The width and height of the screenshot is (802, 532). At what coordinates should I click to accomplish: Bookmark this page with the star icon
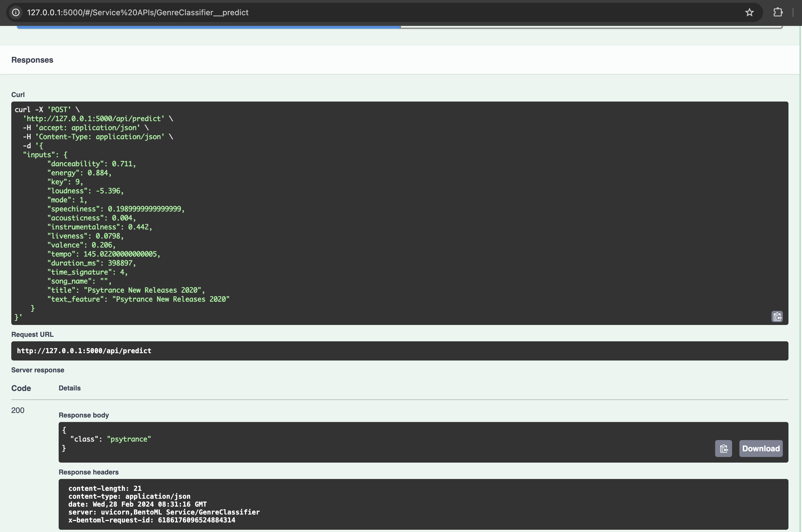[x=749, y=13]
